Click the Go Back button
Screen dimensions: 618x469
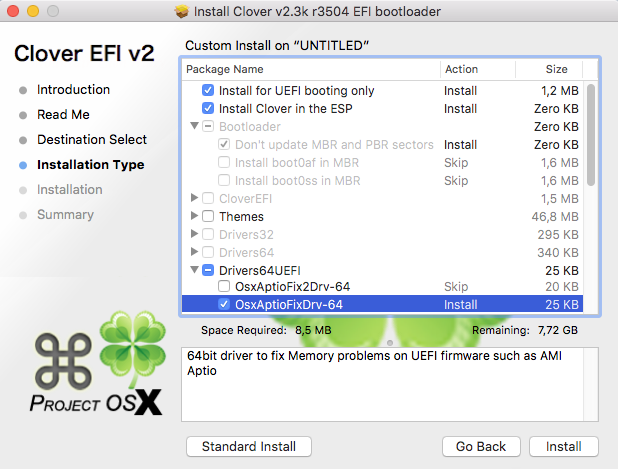click(x=480, y=446)
